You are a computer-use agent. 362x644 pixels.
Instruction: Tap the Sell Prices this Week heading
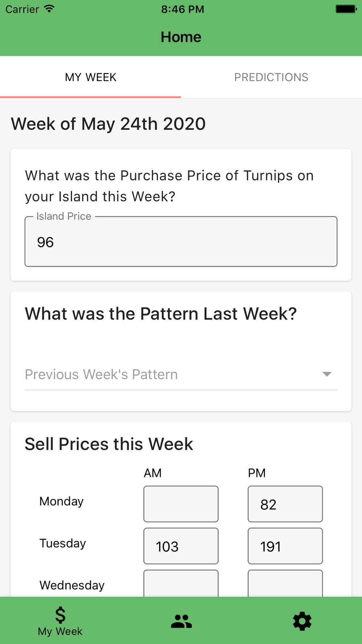coord(109,444)
